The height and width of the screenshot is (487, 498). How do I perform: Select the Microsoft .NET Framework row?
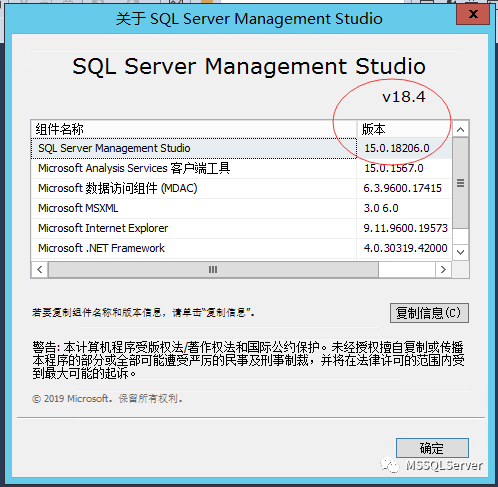(242, 248)
